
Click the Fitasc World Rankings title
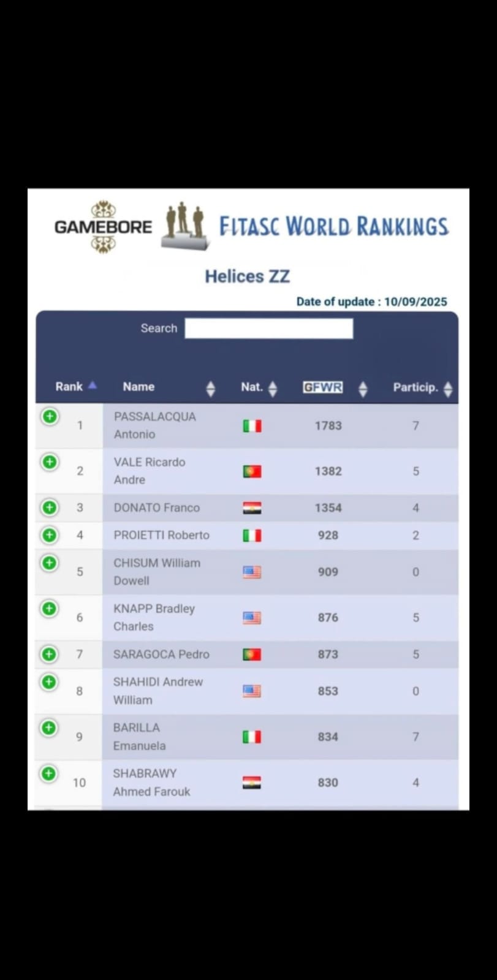(x=334, y=226)
